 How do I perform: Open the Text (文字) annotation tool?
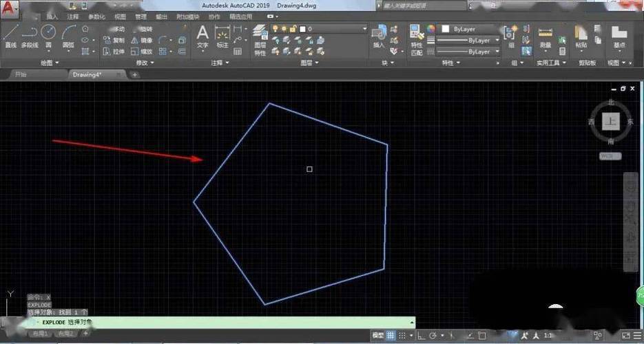coord(202,36)
